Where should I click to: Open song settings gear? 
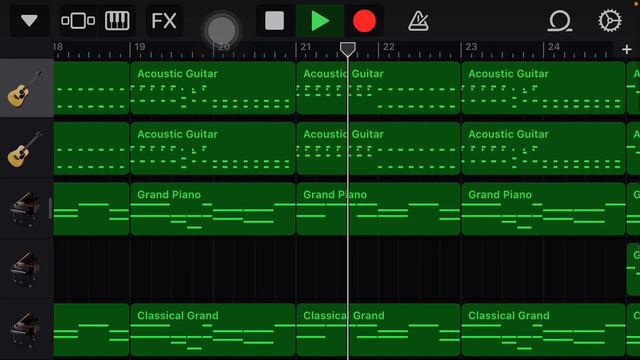point(610,20)
